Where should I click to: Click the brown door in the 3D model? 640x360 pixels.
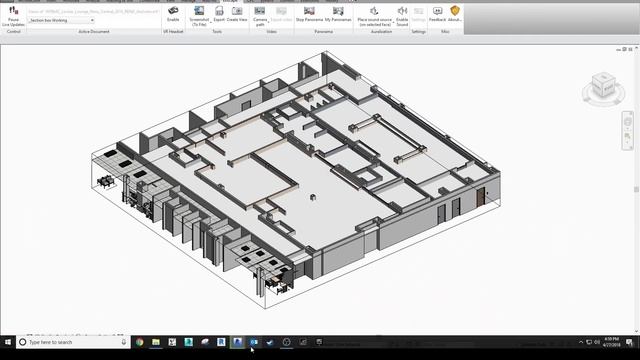pos(480,196)
